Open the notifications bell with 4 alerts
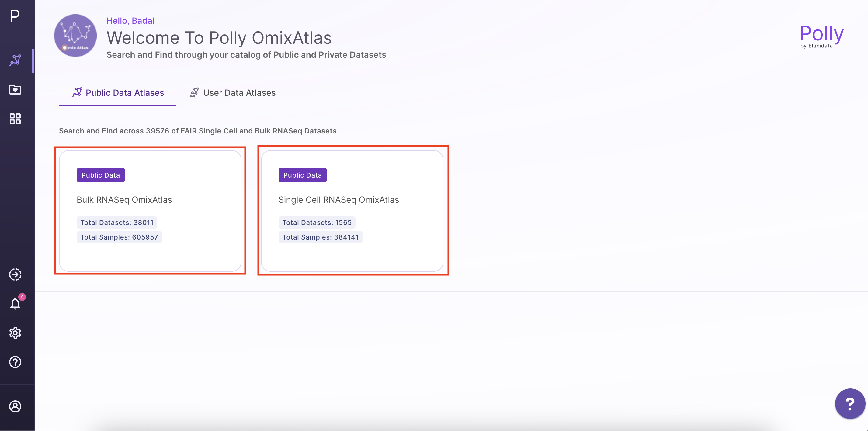This screenshot has width=868, height=431. click(x=15, y=303)
